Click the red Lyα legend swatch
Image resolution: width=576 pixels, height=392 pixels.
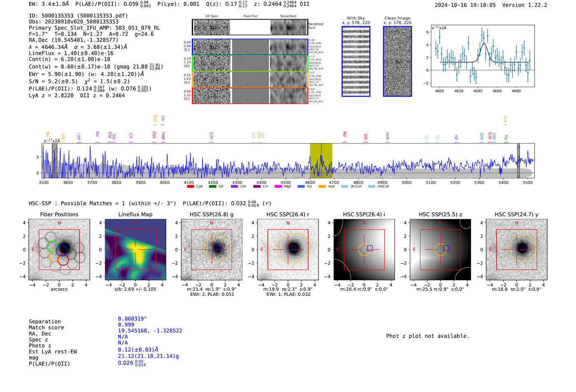190,186
